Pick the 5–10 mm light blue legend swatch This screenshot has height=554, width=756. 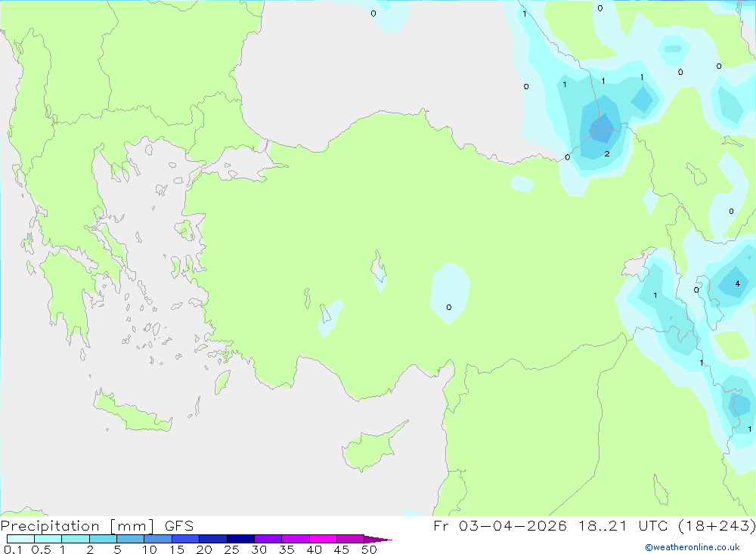click(131, 539)
